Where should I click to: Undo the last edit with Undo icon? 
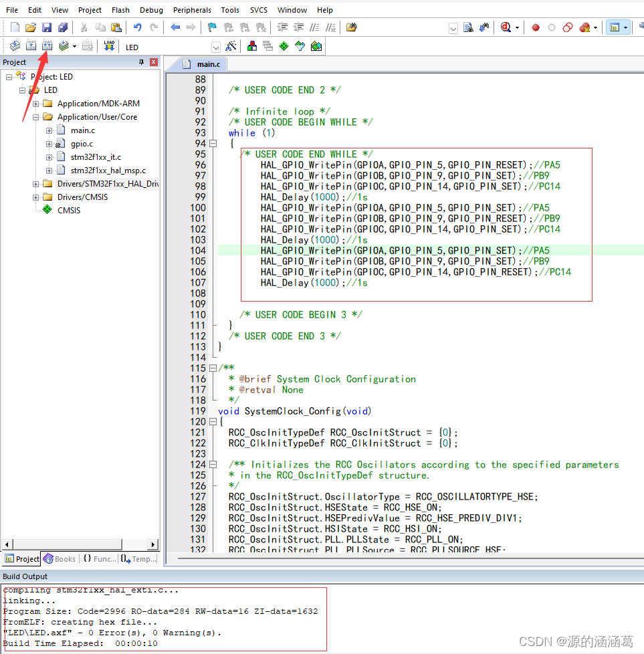[x=137, y=27]
